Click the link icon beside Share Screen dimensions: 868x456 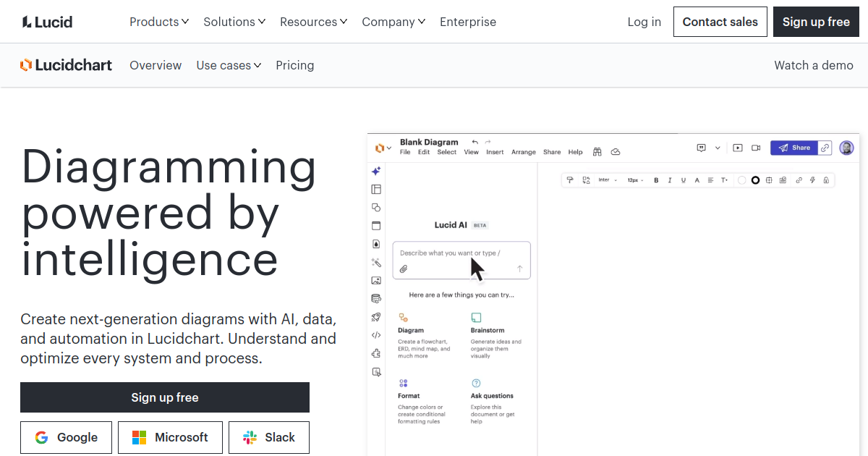825,148
